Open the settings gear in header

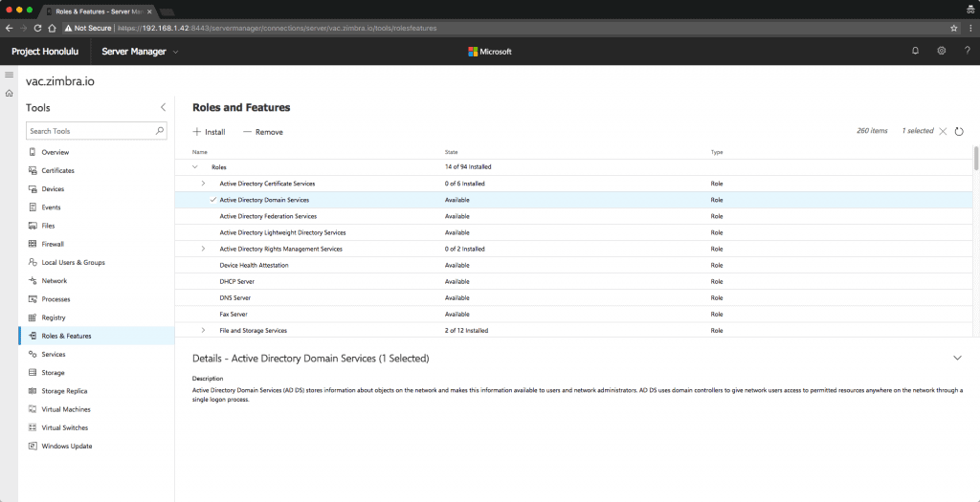point(942,52)
